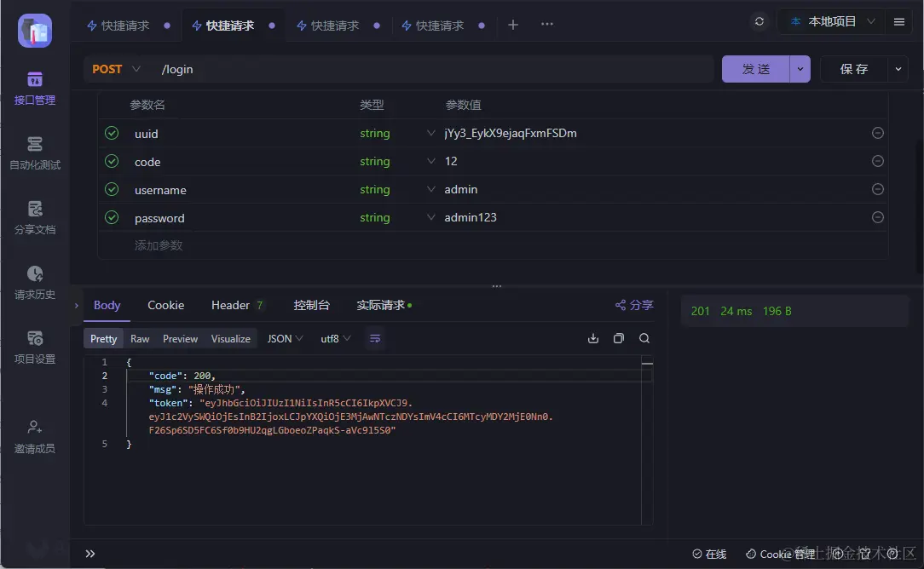
Task: Open the 请求历史 sidebar section
Action: [x=35, y=283]
